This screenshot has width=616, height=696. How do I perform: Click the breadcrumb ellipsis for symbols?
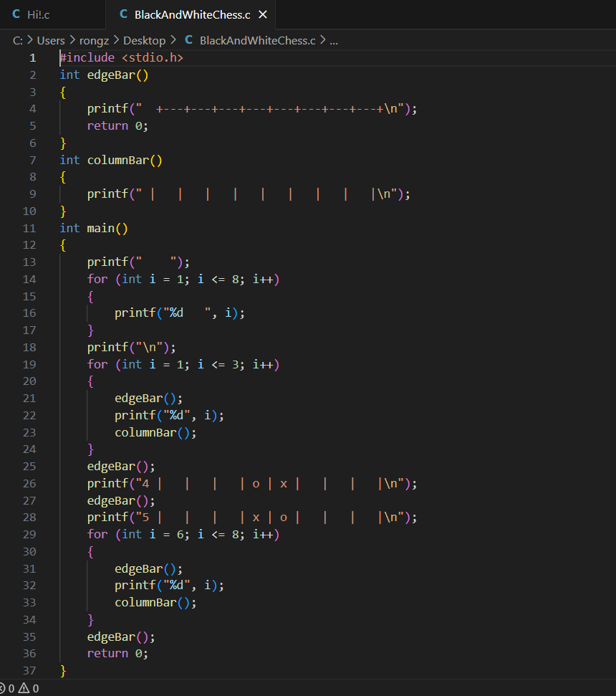(x=333, y=41)
